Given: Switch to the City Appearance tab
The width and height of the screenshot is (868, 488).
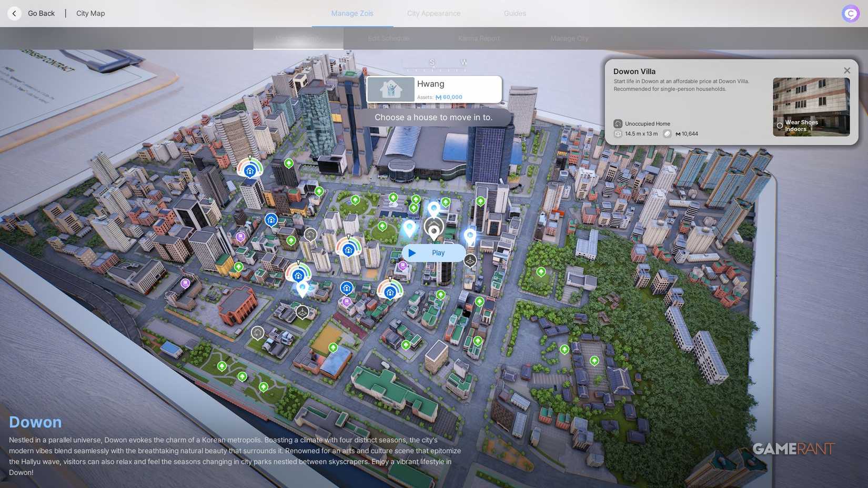Looking at the screenshot, I should tap(433, 14).
